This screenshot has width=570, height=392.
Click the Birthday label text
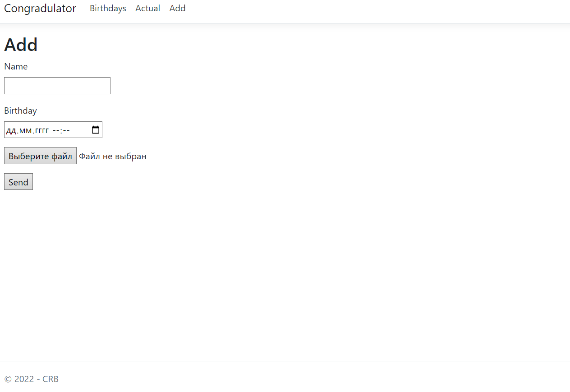[20, 111]
